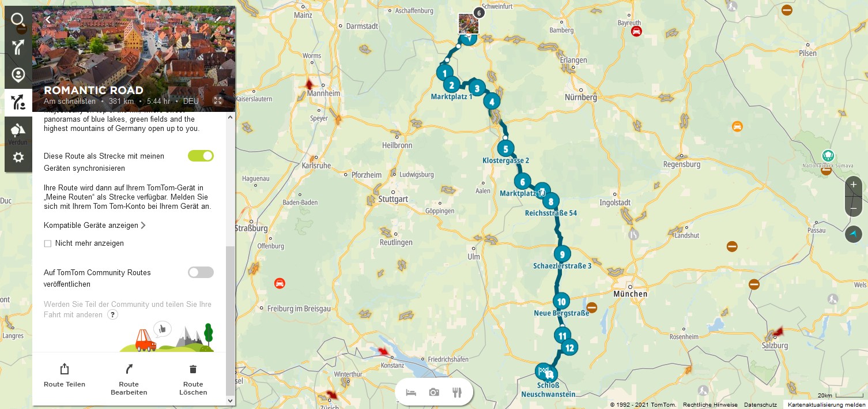Show restaurants with fork and knife icon
Viewport: 868px width, 409px height.
457,392
